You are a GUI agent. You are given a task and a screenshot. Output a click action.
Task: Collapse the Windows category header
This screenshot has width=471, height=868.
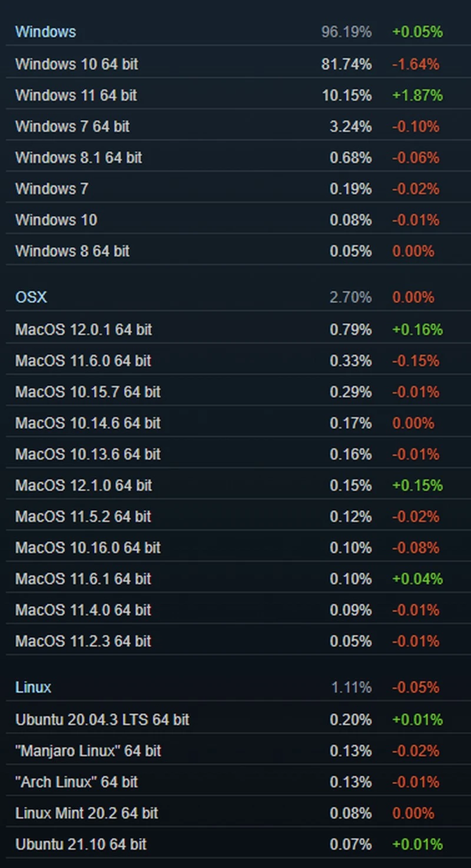tap(45, 32)
